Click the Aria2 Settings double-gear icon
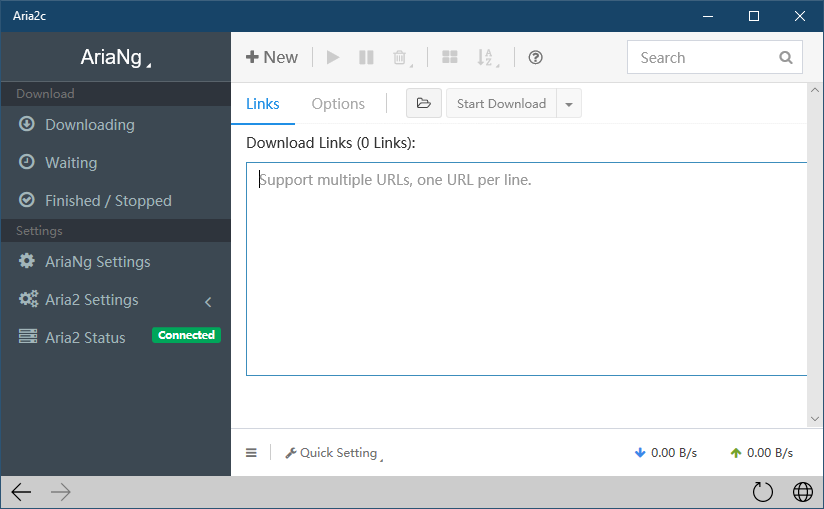Image resolution: width=824 pixels, height=509 pixels. pos(28,299)
